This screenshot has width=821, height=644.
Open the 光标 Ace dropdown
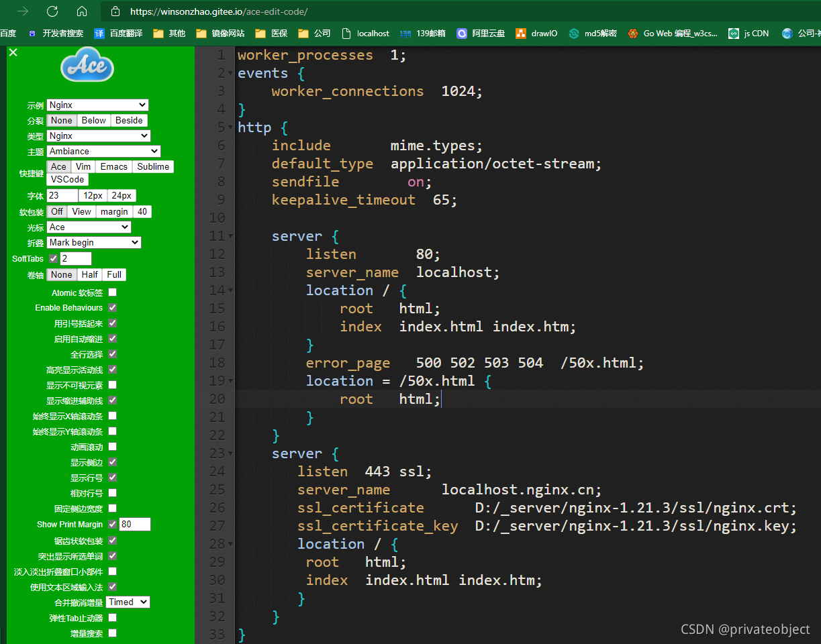tap(89, 227)
